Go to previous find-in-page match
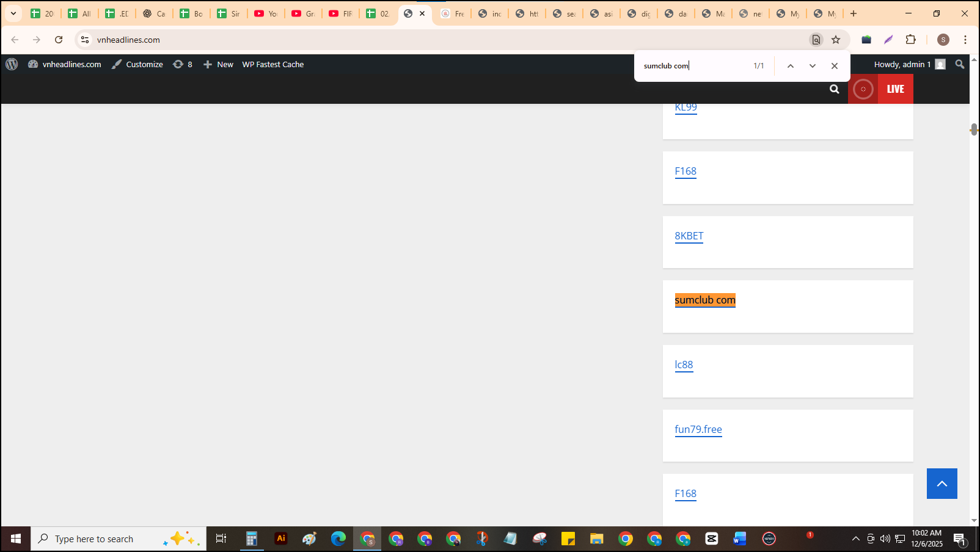The image size is (980, 552). coord(790,66)
